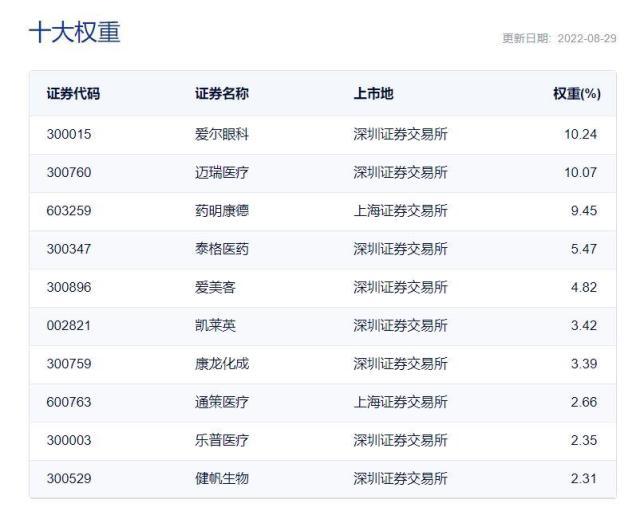Select security name 泰格医药

coord(222,249)
